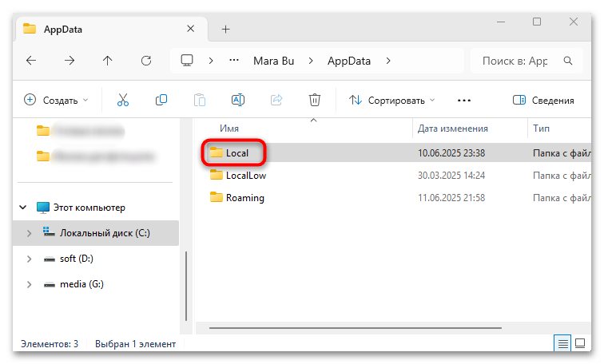The image size is (604, 364).
Task: Expand chevron after computer icon in path
Action: pyautogui.click(x=211, y=61)
